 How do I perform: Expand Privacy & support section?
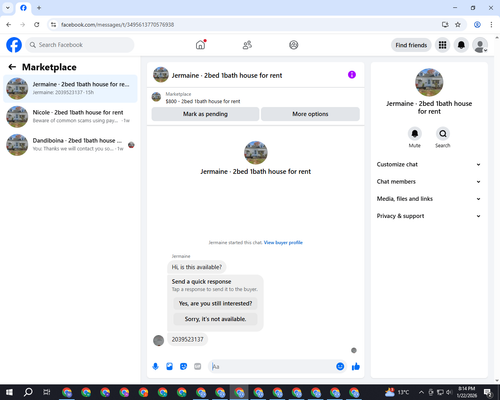point(429,216)
